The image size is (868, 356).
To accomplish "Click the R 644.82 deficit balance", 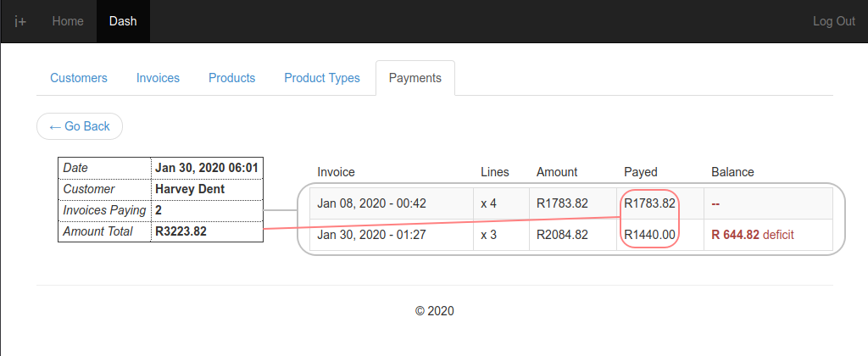I will 753,235.
